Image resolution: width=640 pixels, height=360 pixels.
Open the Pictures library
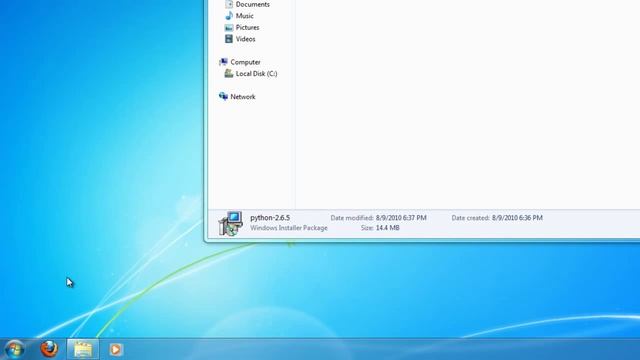tap(242, 27)
